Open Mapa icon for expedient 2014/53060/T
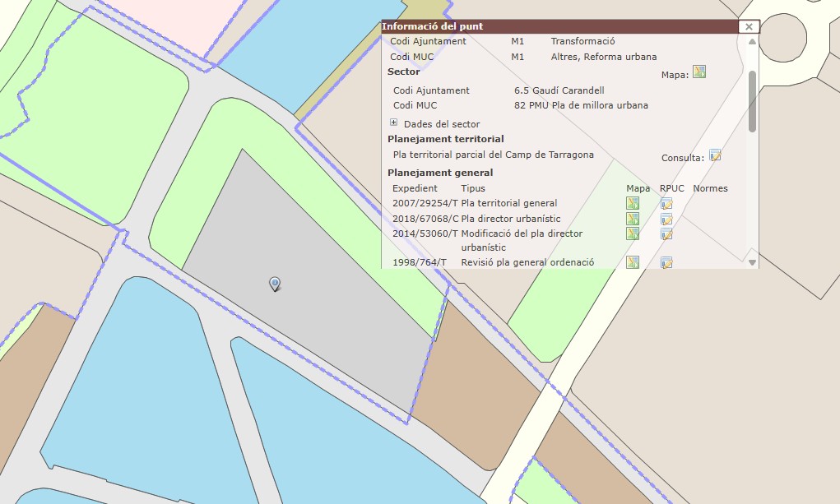Image resolution: width=840 pixels, height=504 pixels. click(x=633, y=234)
